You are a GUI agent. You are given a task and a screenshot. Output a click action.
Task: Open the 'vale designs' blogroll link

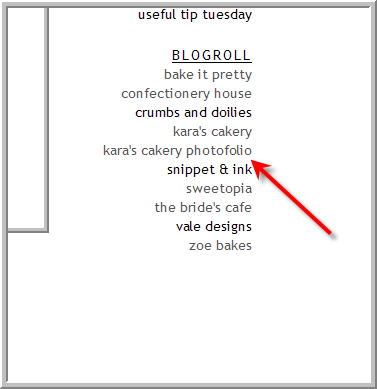click(214, 227)
